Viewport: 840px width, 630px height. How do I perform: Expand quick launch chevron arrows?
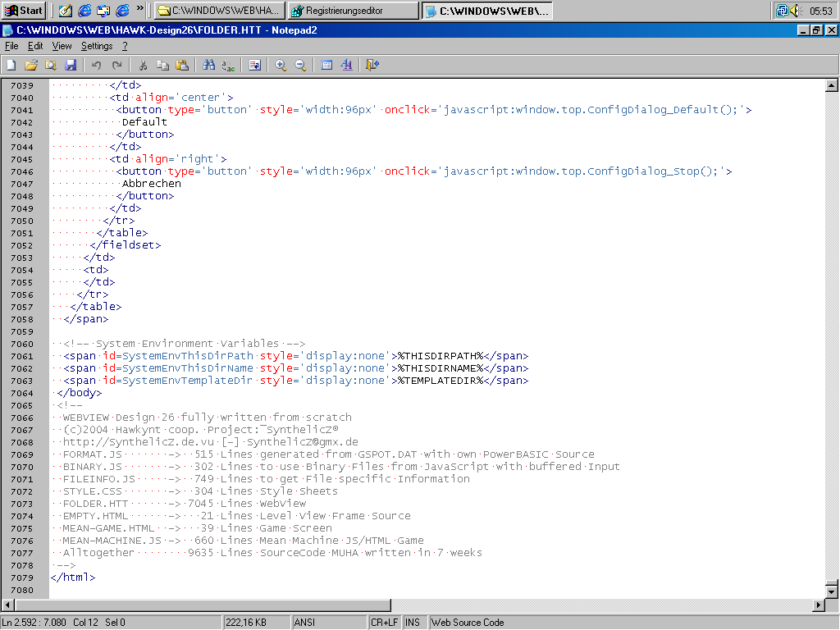pos(140,8)
